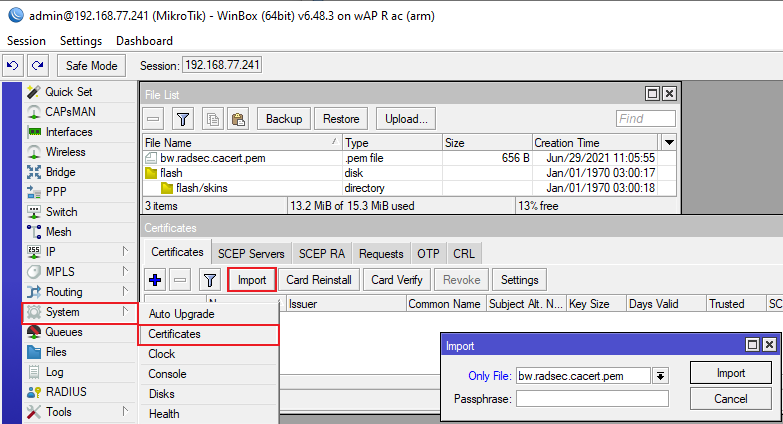Click the Upload... button in File List
Screen dimensions: 783x424
(x=407, y=119)
